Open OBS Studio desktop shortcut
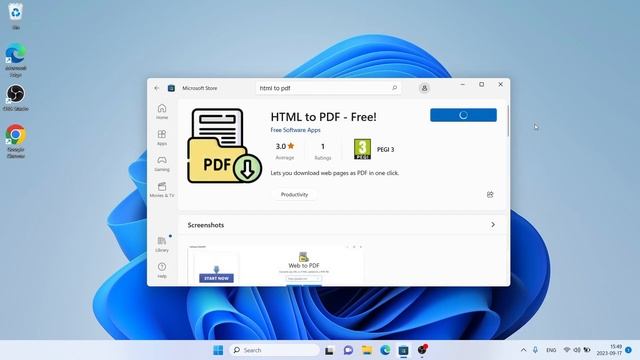The height and width of the screenshot is (360, 640). pos(16,98)
